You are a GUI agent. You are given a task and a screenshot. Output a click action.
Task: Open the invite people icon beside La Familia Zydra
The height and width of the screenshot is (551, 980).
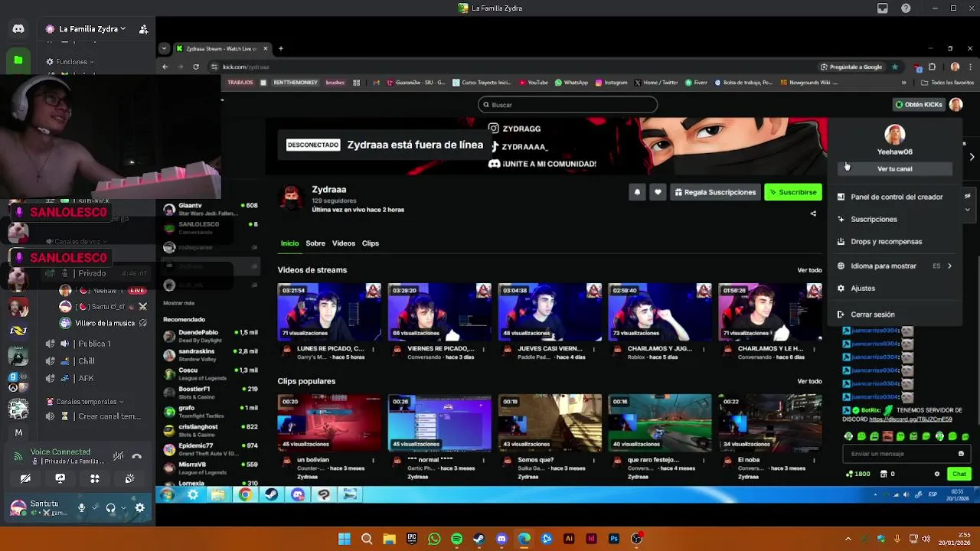pyautogui.click(x=143, y=29)
